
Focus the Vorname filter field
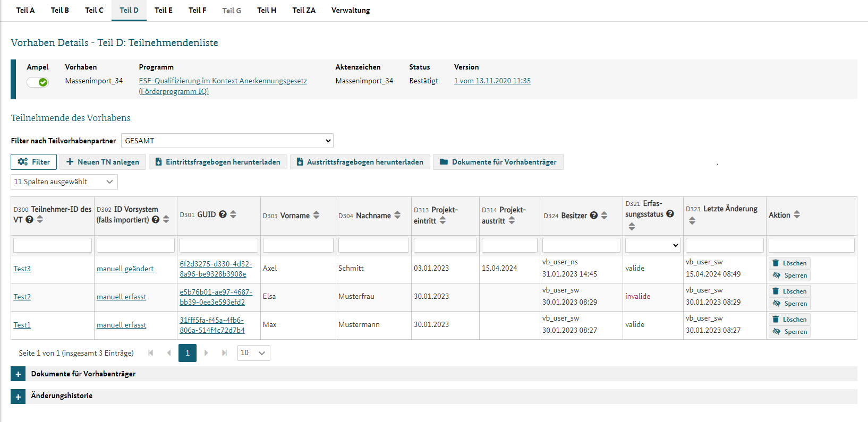298,245
